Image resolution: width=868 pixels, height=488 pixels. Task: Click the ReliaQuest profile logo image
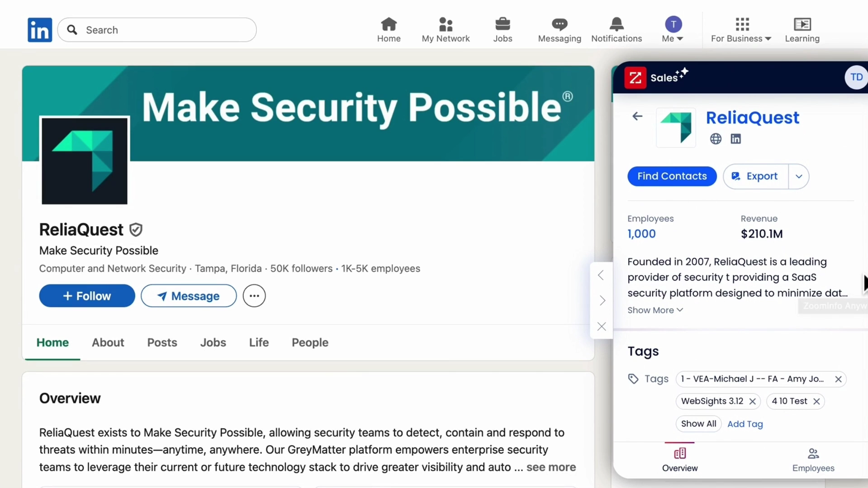pos(85,161)
